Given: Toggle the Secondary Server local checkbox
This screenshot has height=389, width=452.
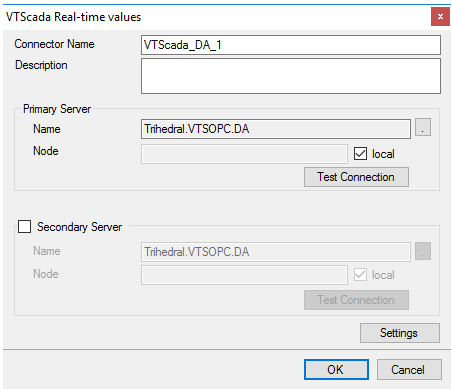Looking at the screenshot, I should pos(360,275).
